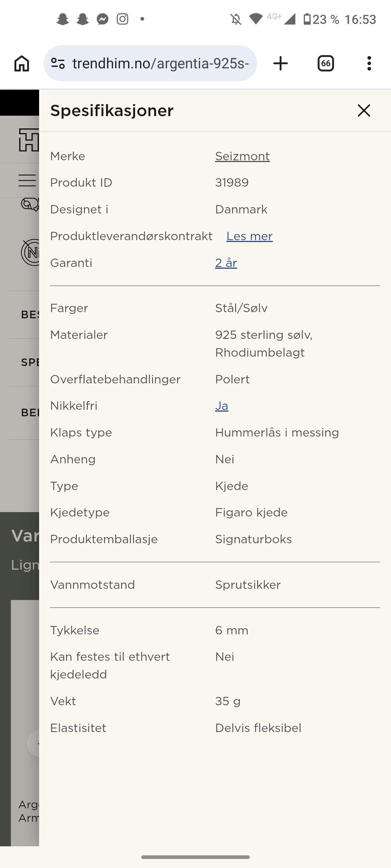
Task: Open the browser three-dot menu
Action: pyautogui.click(x=369, y=63)
